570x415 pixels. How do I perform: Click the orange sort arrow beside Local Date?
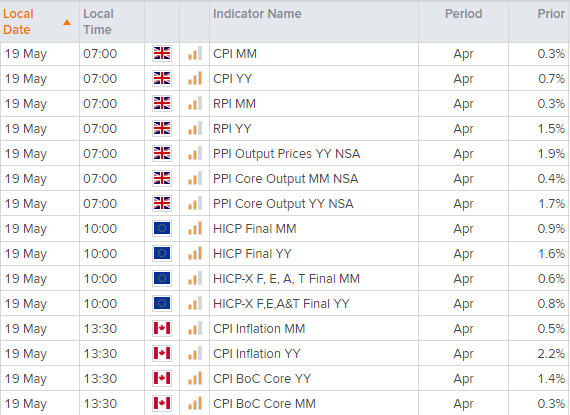pos(67,23)
